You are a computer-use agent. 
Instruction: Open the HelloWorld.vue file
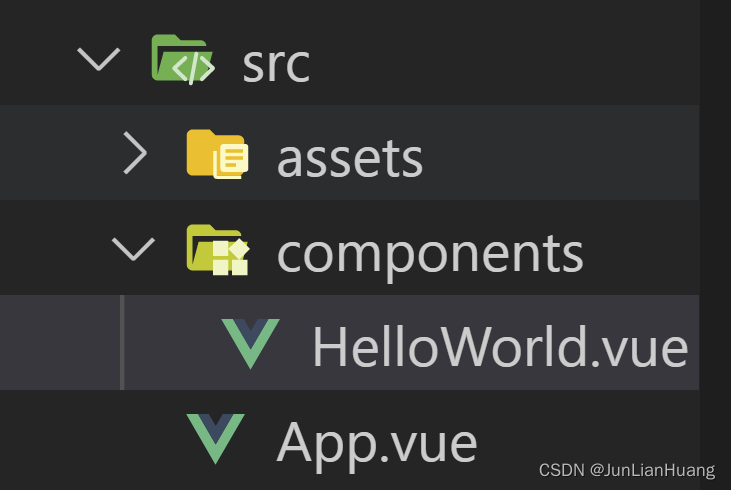499,346
